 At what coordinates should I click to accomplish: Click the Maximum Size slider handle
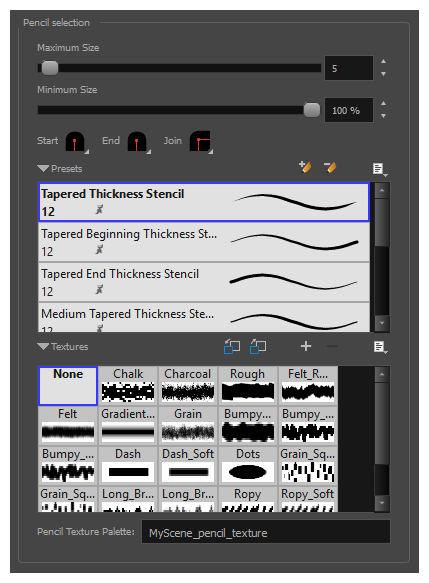(x=50, y=68)
